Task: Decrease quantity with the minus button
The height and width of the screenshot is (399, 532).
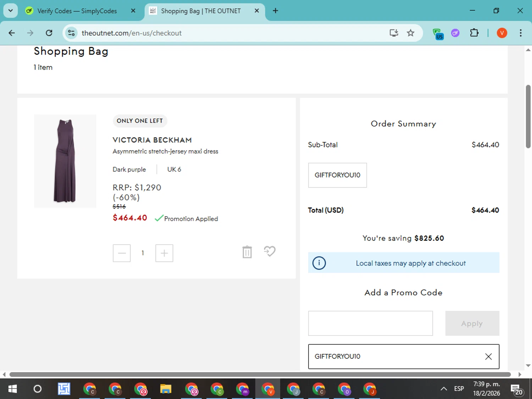Action: pos(122,253)
